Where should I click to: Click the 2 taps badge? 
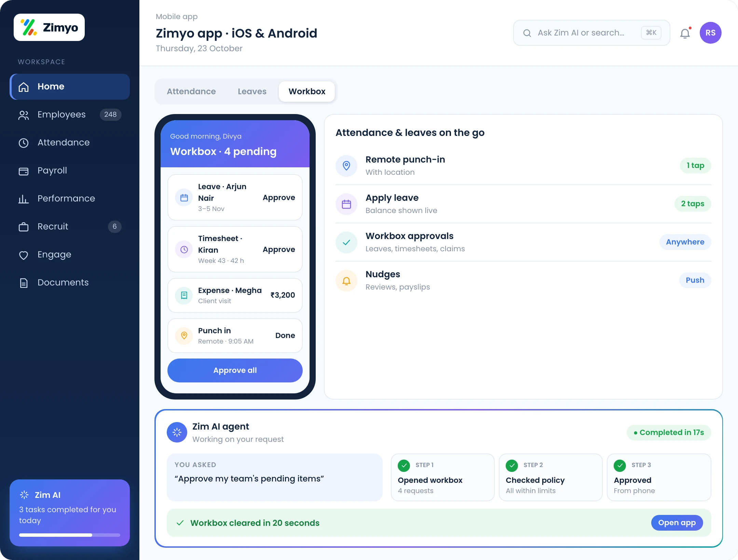693,204
